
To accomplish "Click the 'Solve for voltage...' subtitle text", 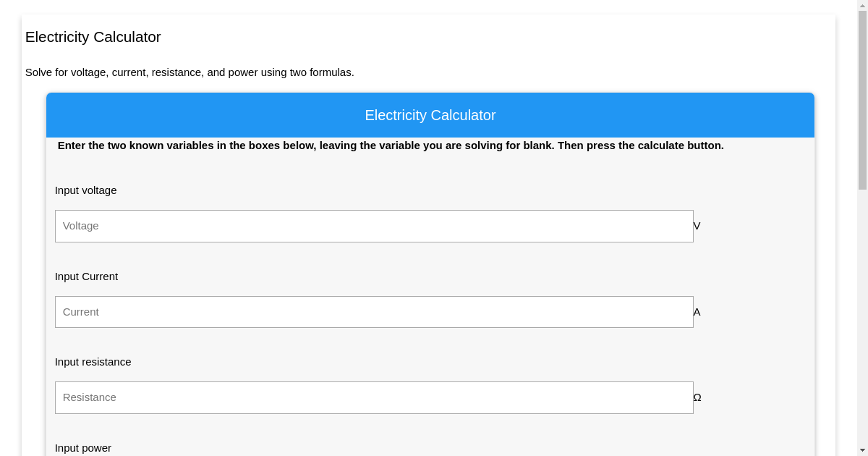I will [x=190, y=72].
